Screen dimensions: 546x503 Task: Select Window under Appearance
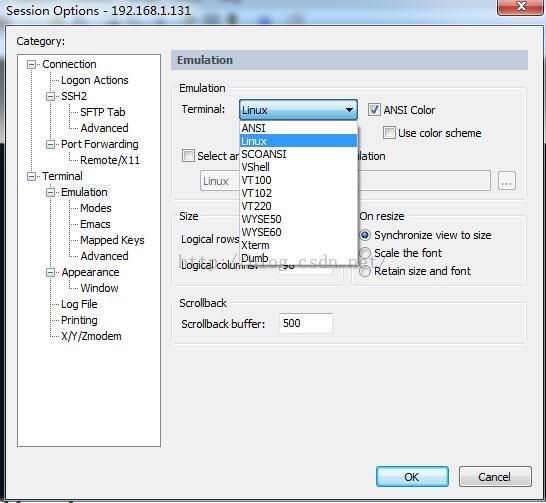[100, 289]
